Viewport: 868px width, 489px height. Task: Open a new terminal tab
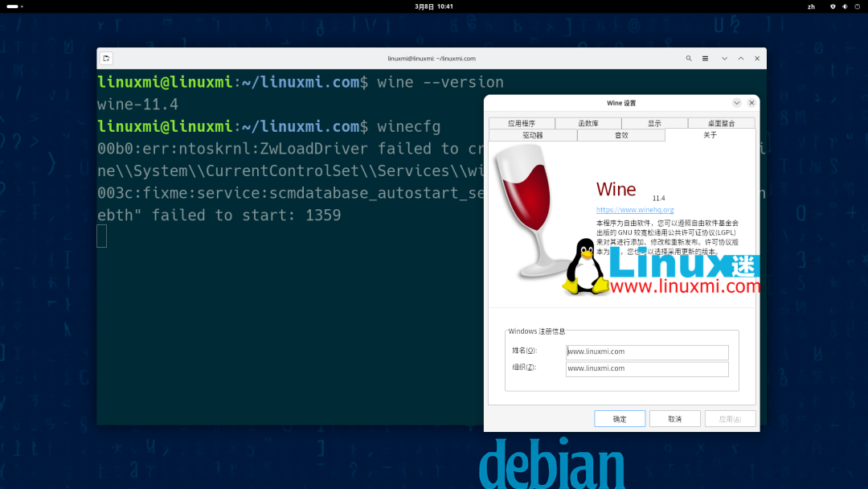pyautogui.click(x=106, y=58)
